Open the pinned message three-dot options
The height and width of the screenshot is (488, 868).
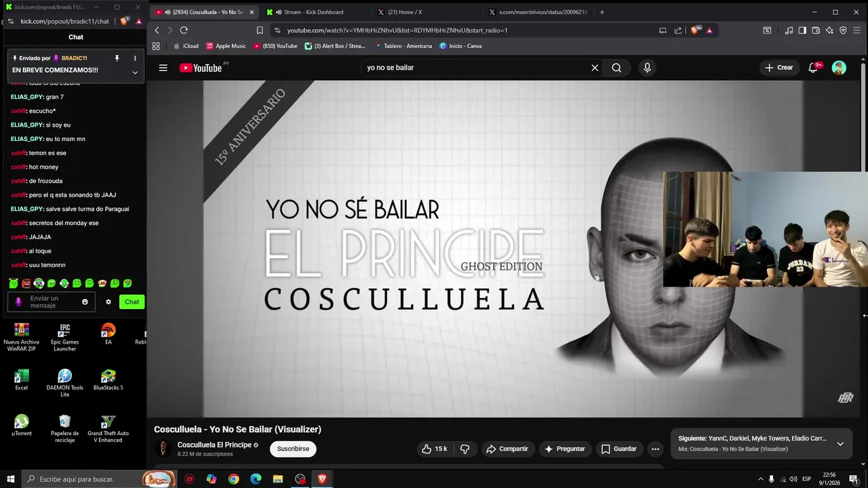point(135,58)
